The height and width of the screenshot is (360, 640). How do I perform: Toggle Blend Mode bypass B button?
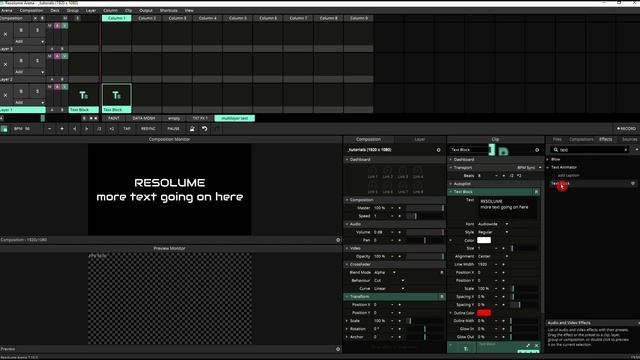tap(442, 273)
